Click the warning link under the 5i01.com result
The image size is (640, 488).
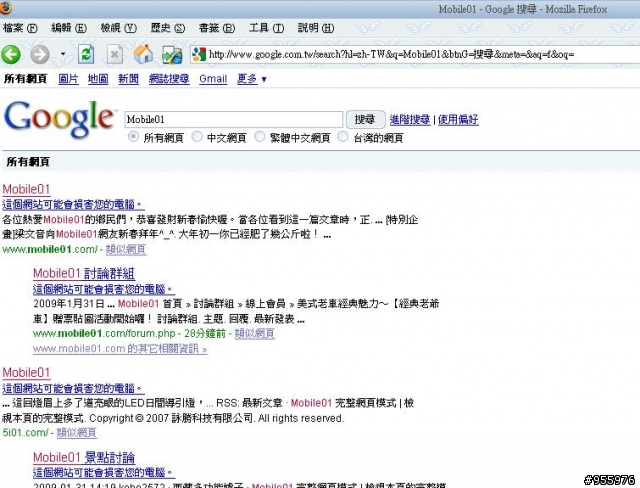pyautogui.click(x=73, y=388)
